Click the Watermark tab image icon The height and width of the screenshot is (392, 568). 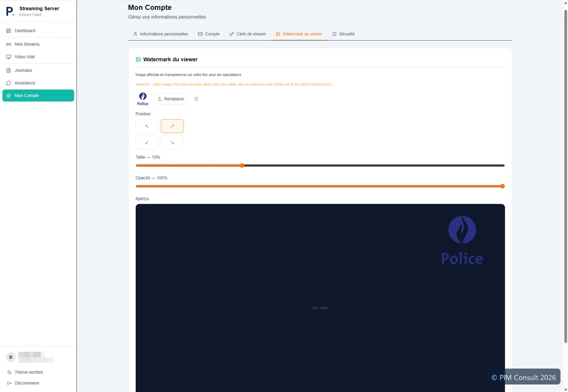tap(278, 34)
